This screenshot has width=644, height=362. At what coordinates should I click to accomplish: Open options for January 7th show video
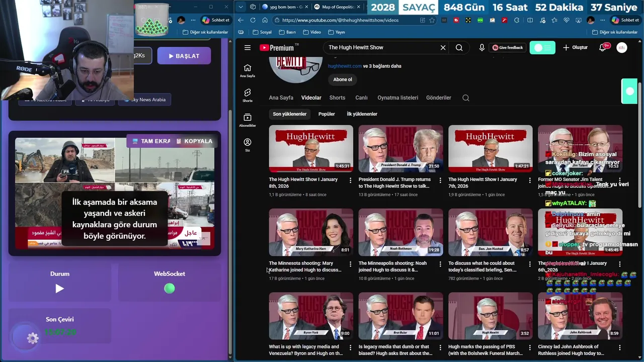(x=530, y=180)
